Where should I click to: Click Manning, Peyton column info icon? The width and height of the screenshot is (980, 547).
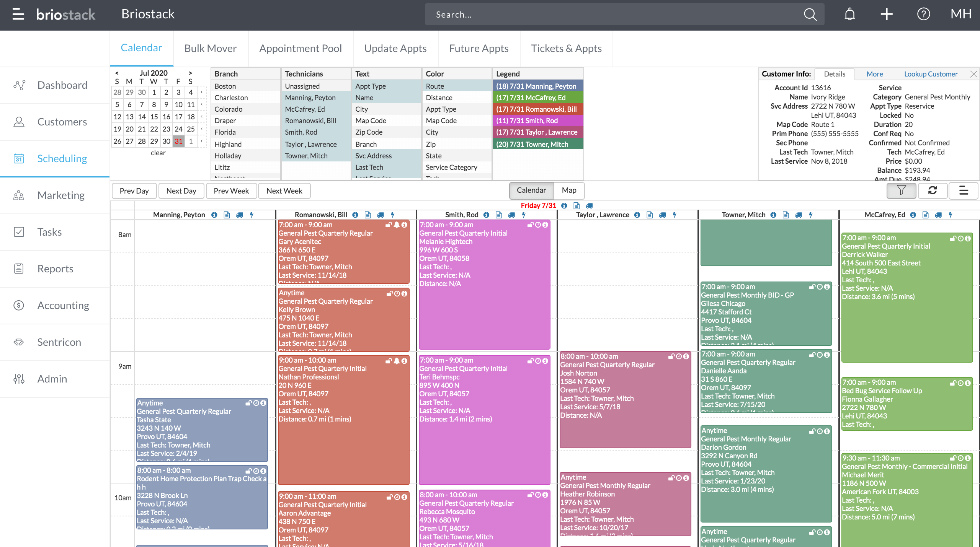click(214, 215)
